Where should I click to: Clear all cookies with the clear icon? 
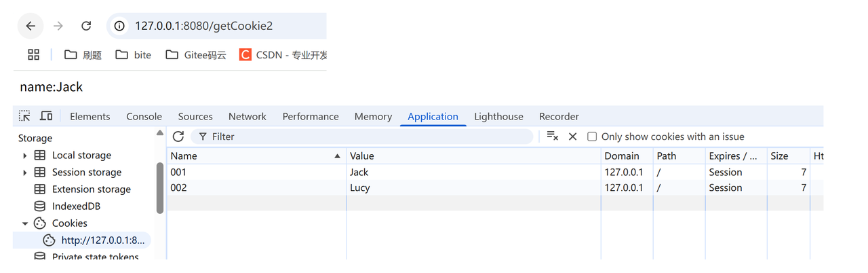[552, 136]
